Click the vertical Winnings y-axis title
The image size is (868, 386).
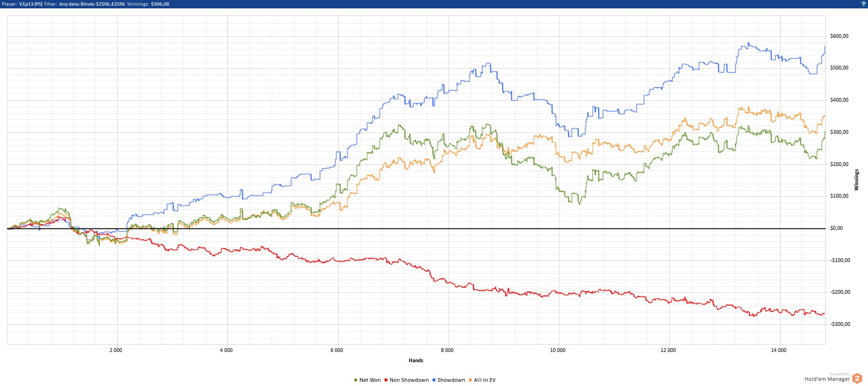pyautogui.click(x=856, y=180)
